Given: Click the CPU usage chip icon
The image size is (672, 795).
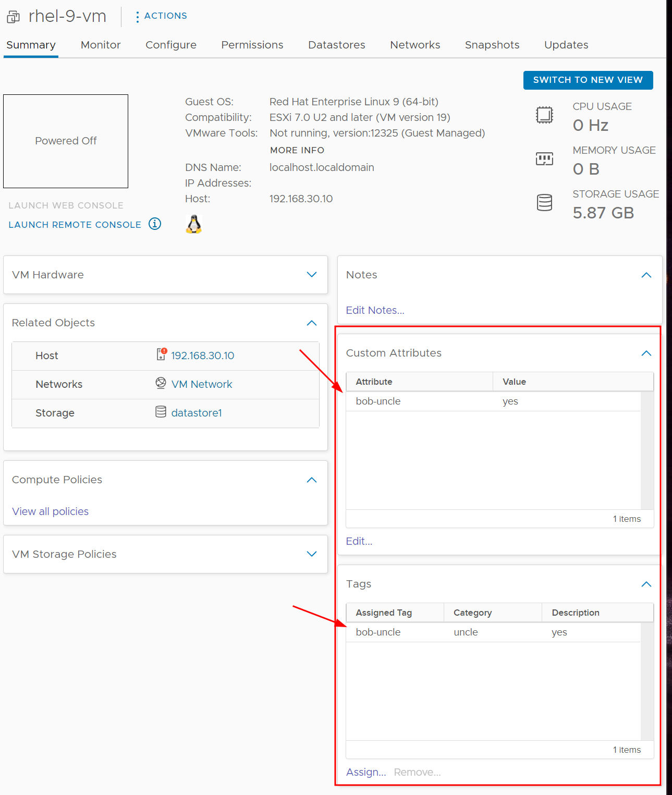Looking at the screenshot, I should pos(544,115).
